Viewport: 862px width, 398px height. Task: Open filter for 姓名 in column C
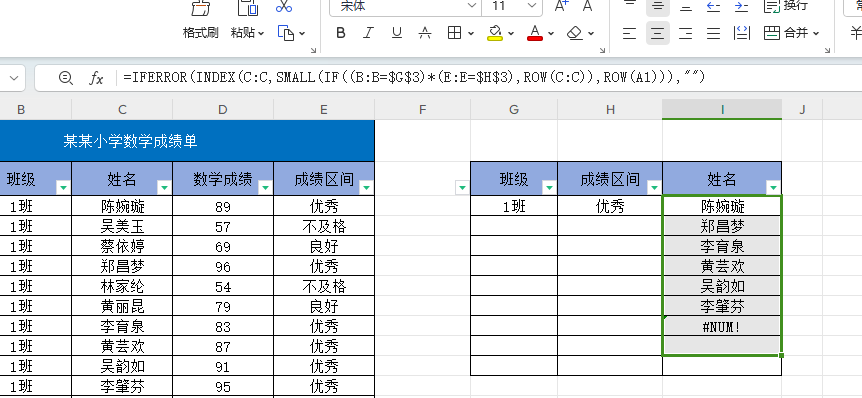coord(164,188)
